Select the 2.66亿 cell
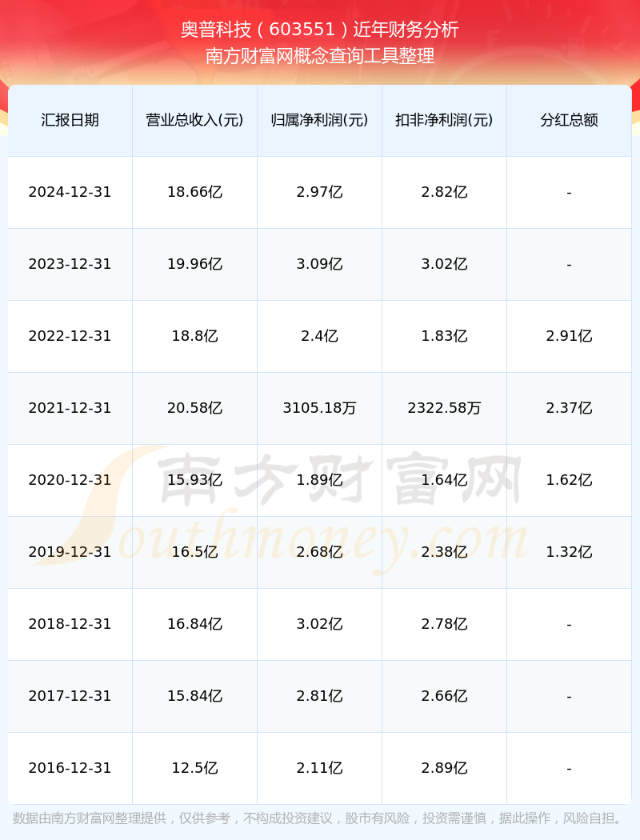The image size is (640, 840). 444,696
